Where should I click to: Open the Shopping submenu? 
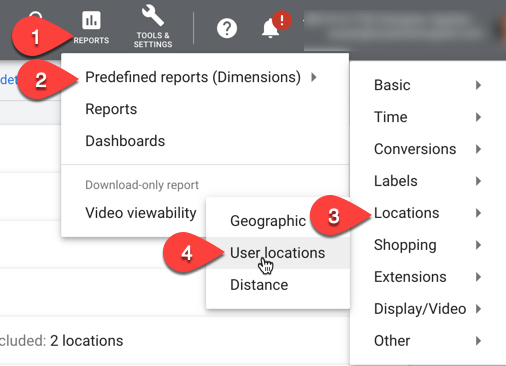(x=428, y=245)
